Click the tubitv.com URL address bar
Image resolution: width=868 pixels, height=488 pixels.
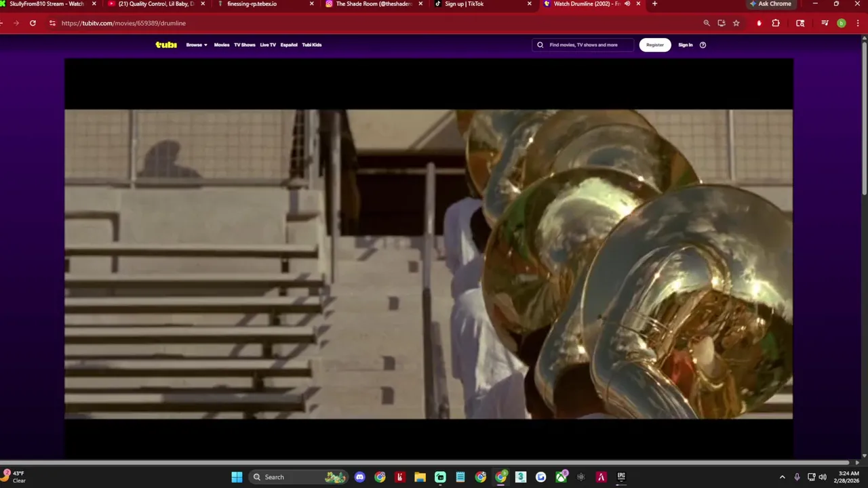coord(123,23)
